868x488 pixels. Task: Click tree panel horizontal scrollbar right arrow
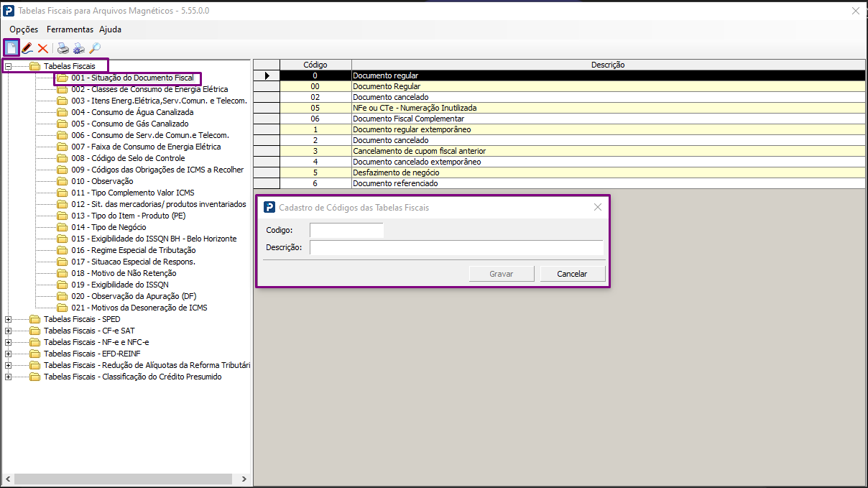point(244,479)
